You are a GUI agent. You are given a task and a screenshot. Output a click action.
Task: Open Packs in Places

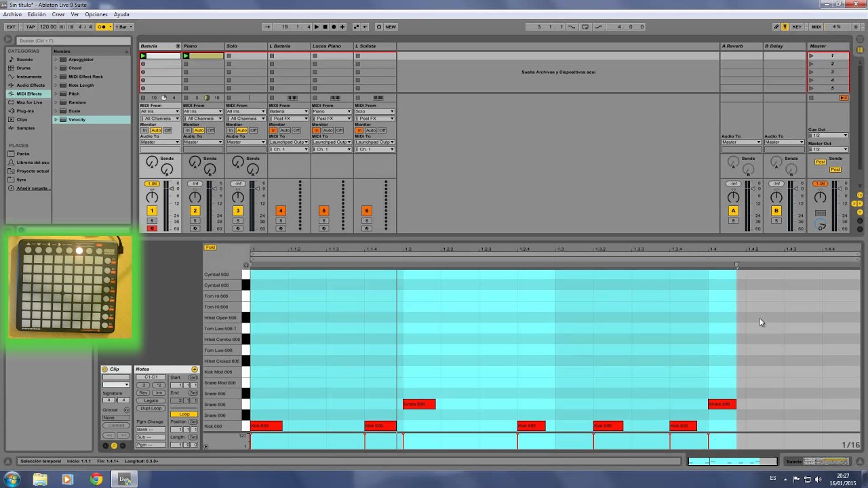[x=22, y=154]
